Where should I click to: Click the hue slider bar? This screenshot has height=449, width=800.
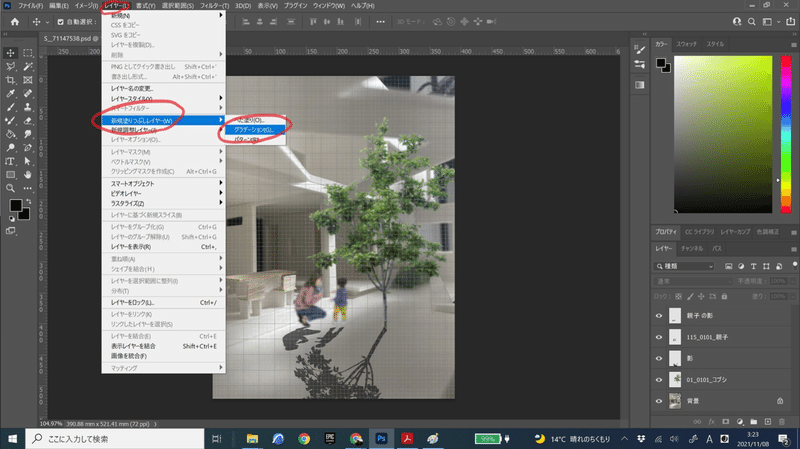pyautogui.click(x=786, y=134)
